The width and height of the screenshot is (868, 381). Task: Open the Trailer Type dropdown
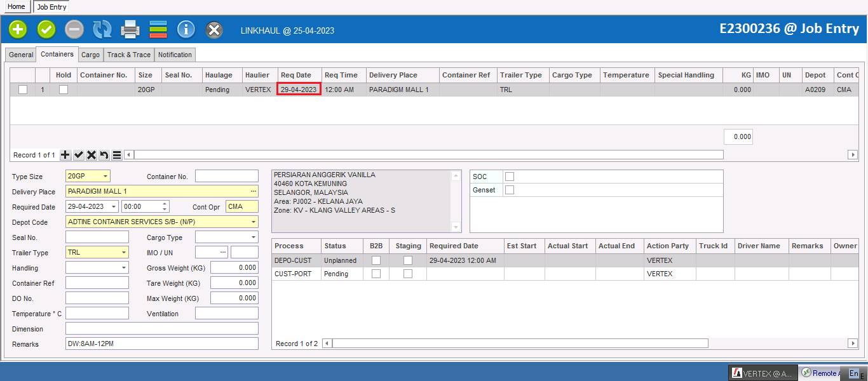(124, 253)
